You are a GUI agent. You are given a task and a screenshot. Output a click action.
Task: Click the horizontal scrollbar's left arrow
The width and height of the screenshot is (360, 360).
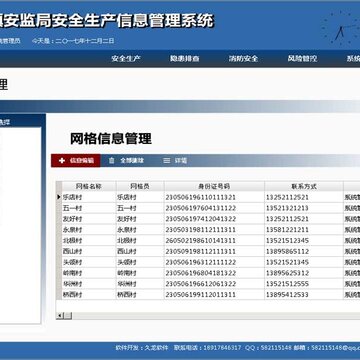tap(60, 315)
